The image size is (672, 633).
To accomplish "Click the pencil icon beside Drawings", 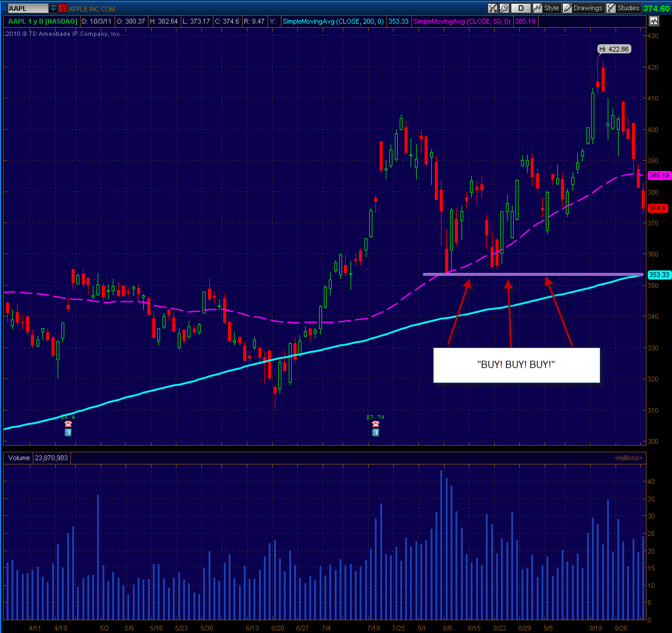I will [x=568, y=8].
